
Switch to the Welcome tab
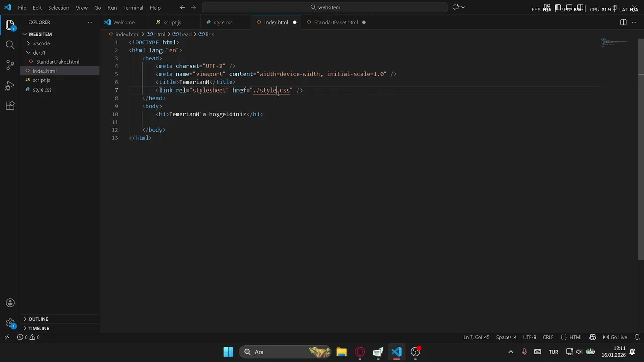pos(124,22)
